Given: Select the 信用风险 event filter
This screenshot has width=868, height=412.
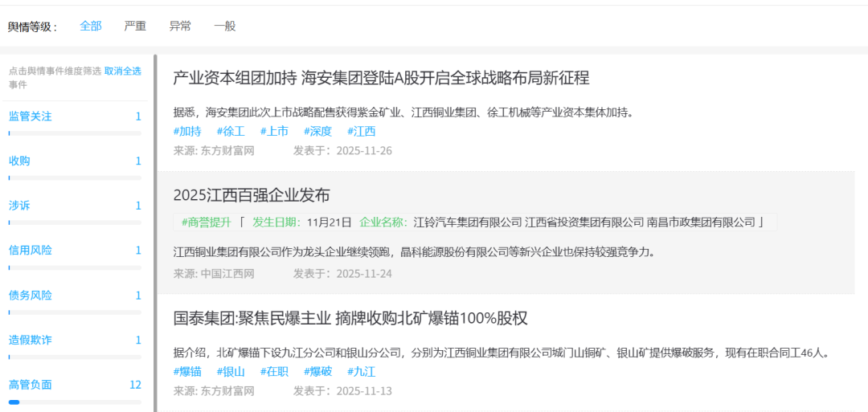Looking at the screenshot, I should click(31, 251).
